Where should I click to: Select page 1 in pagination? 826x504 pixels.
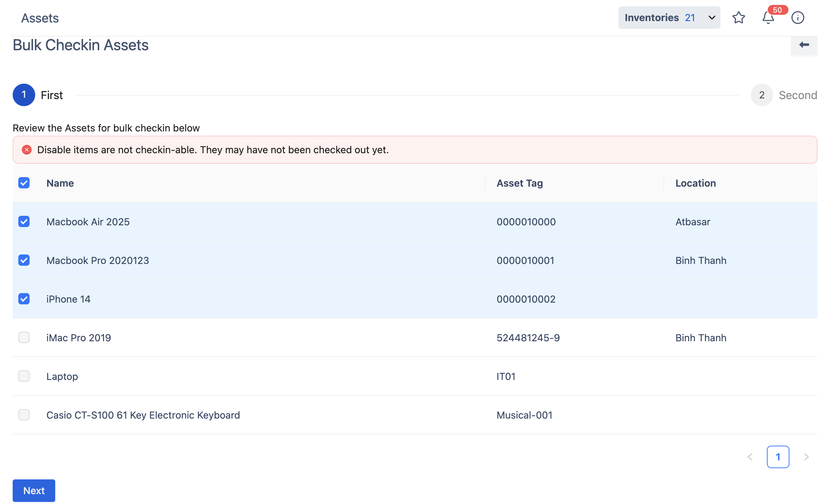(778, 457)
